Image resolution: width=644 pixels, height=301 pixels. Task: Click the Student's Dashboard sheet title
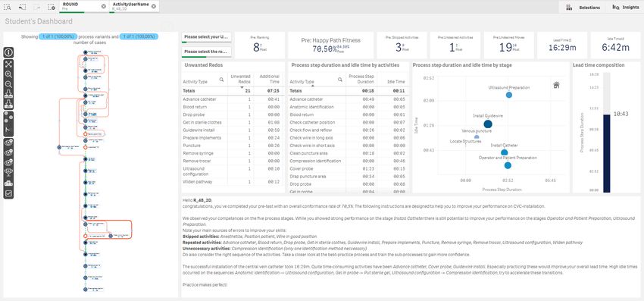click(x=39, y=21)
